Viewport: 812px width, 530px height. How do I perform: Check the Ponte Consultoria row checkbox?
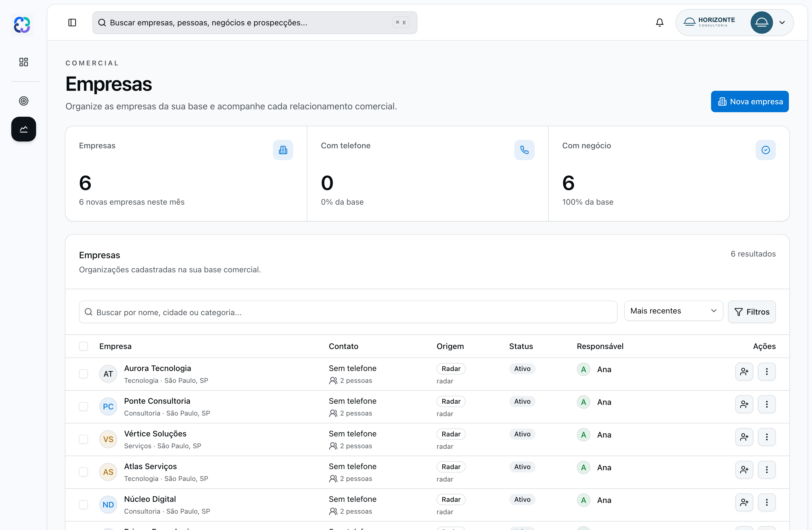83,407
